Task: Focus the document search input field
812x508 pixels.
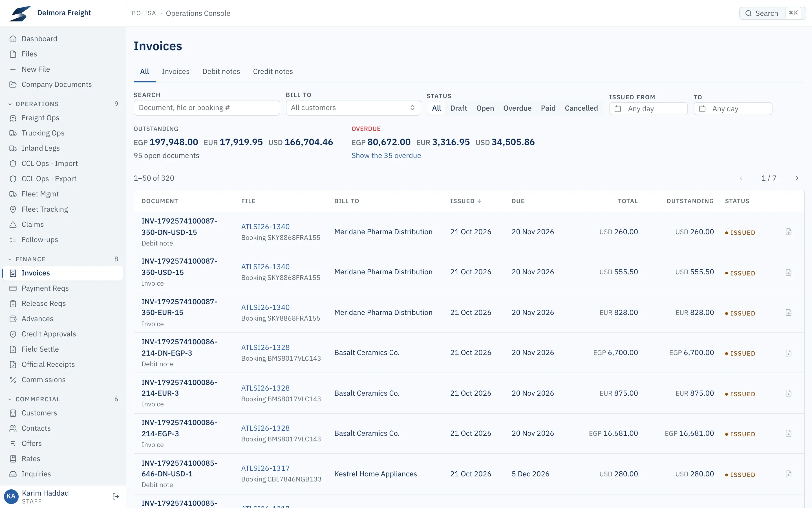Action: click(x=207, y=108)
